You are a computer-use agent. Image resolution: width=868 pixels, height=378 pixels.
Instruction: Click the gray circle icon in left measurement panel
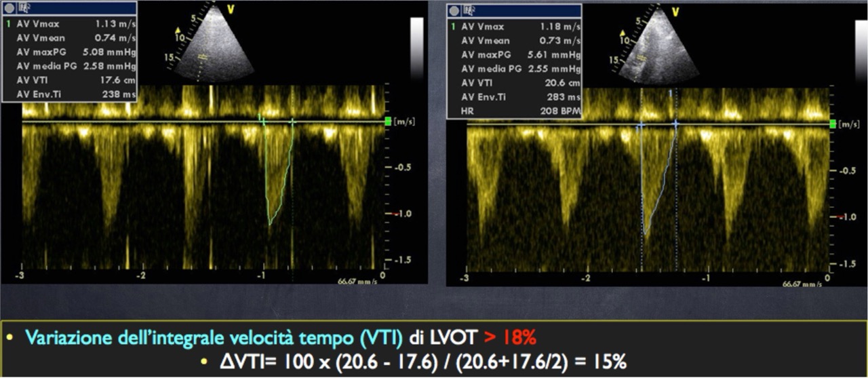[9, 8]
